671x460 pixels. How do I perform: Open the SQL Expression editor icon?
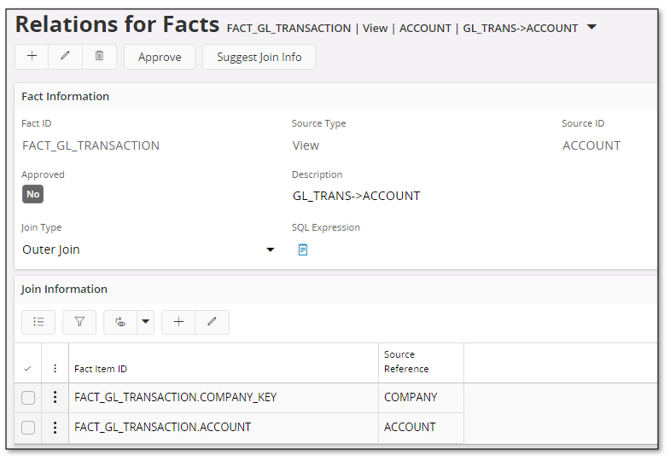coord(303,250)
